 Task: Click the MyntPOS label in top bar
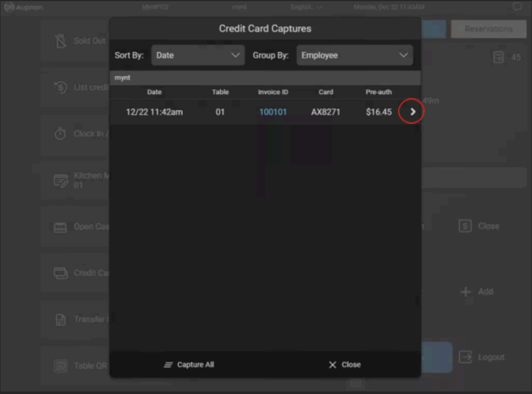point(155,7)
